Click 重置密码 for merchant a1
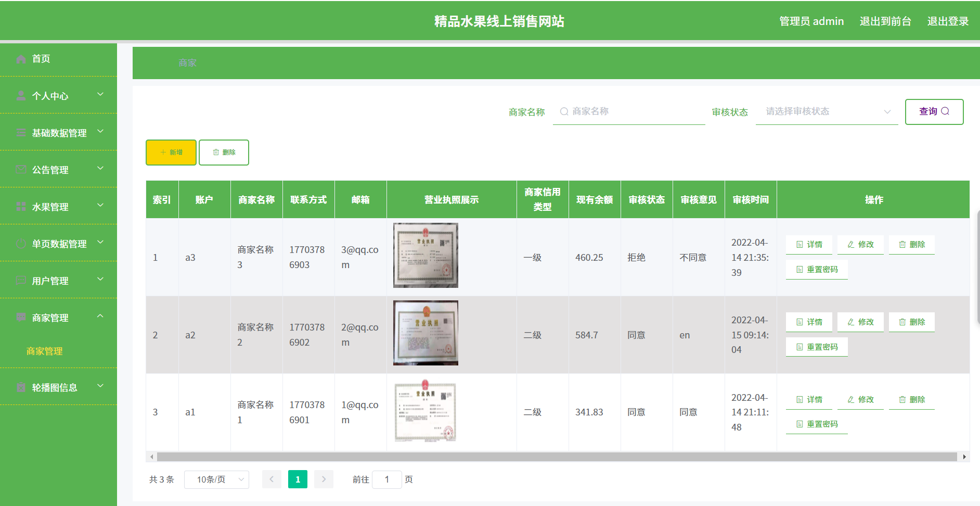980x506 pixels. pos(817,424)
